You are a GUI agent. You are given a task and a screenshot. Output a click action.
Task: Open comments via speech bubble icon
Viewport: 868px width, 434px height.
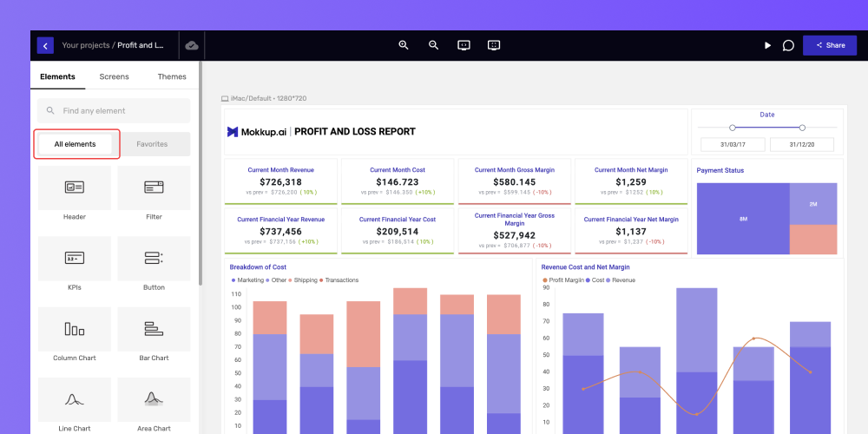pyautogui.click(x=788, y=45)
